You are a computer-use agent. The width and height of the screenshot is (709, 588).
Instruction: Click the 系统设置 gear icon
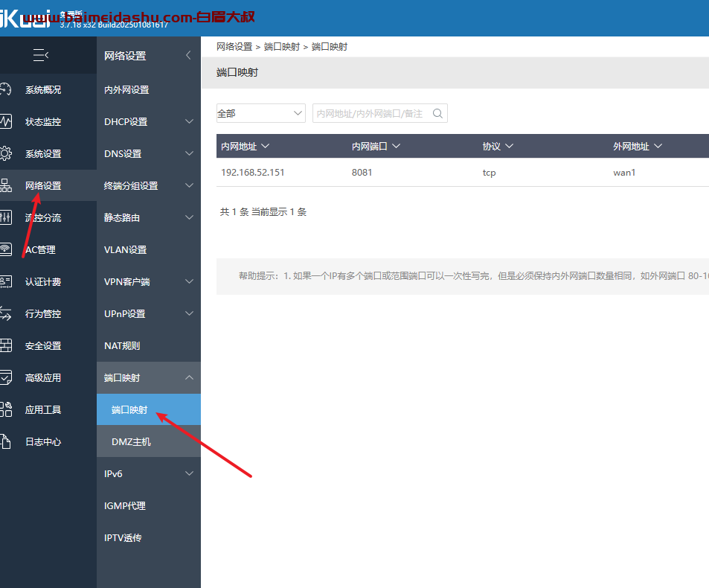click(5, 154)
